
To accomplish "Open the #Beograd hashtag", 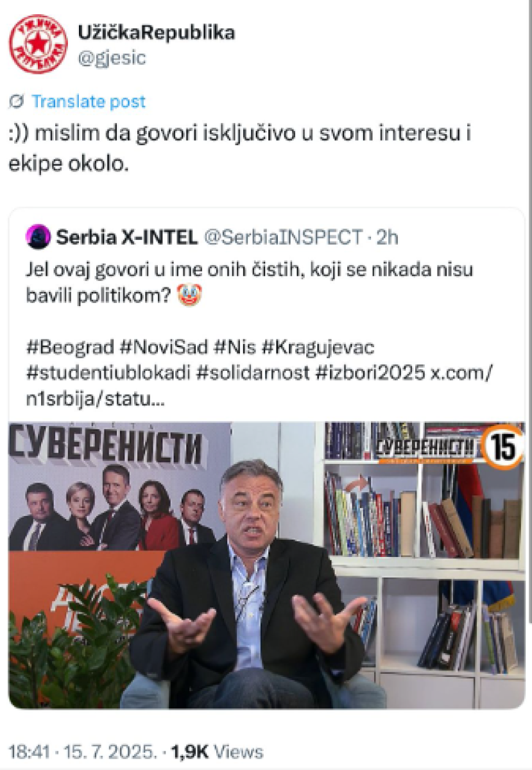I will click(71, 347).
